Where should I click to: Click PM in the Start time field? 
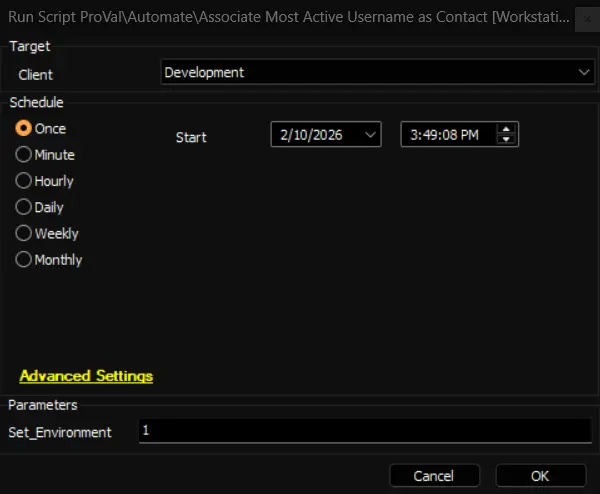click(x=468, y=135)
